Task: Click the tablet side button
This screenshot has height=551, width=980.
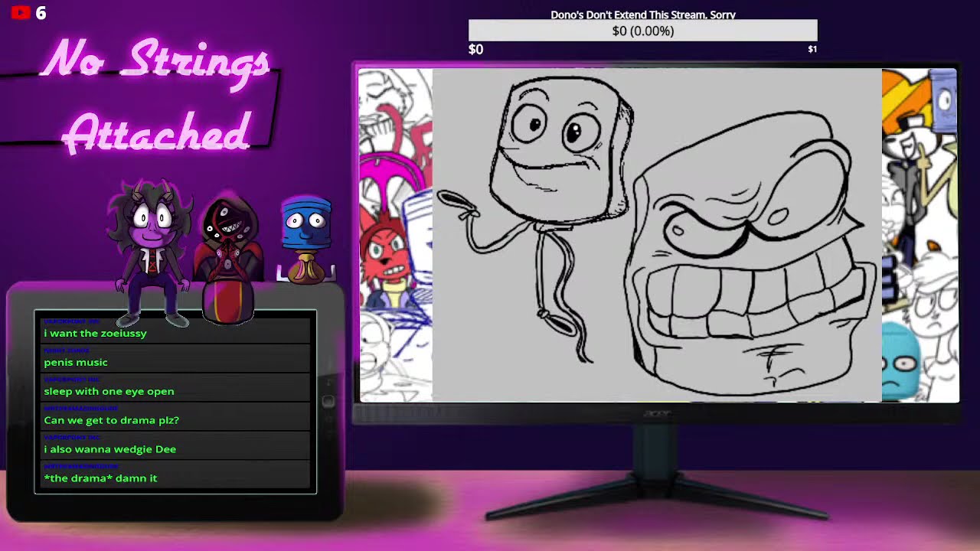Action: pyautogui.click(x=328, y=401)
